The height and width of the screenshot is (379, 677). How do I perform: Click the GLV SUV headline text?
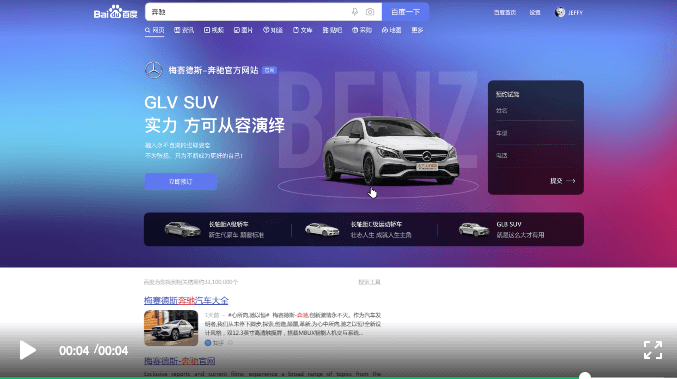click(x=181, y=103)
